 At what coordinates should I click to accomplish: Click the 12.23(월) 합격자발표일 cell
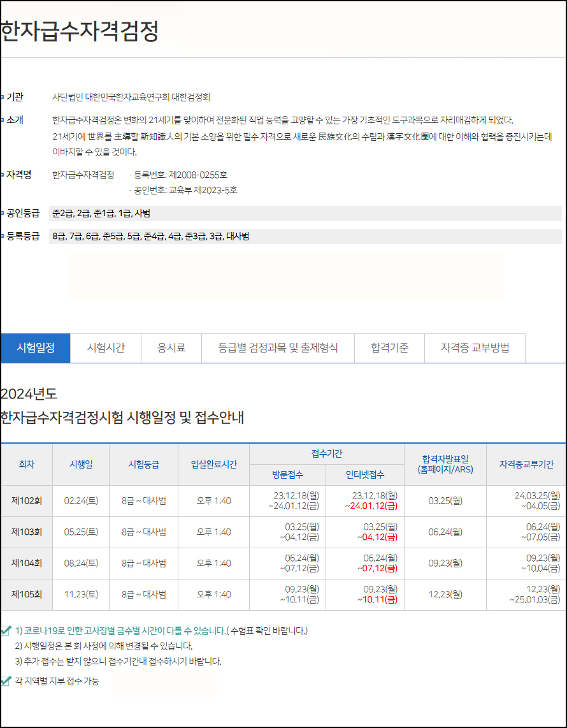[445, 594]
